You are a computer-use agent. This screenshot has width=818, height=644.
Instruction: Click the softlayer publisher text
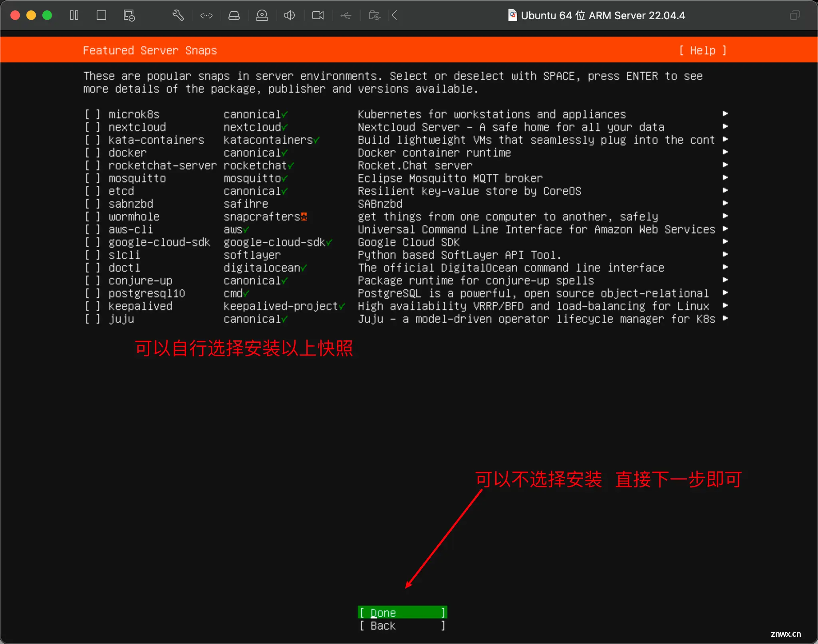(252, 255)
